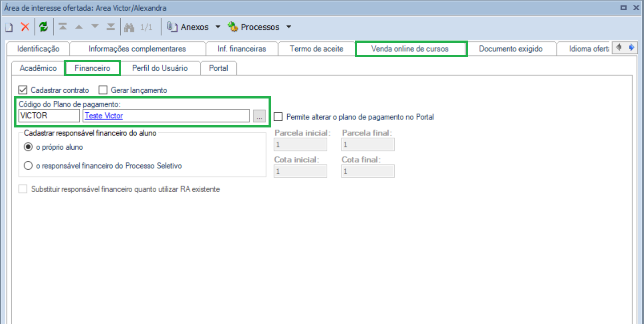644x324 pixels.
Task: Enable Permite alterar o plano de pagamento checkbox
Action: [x=278, y=117]
